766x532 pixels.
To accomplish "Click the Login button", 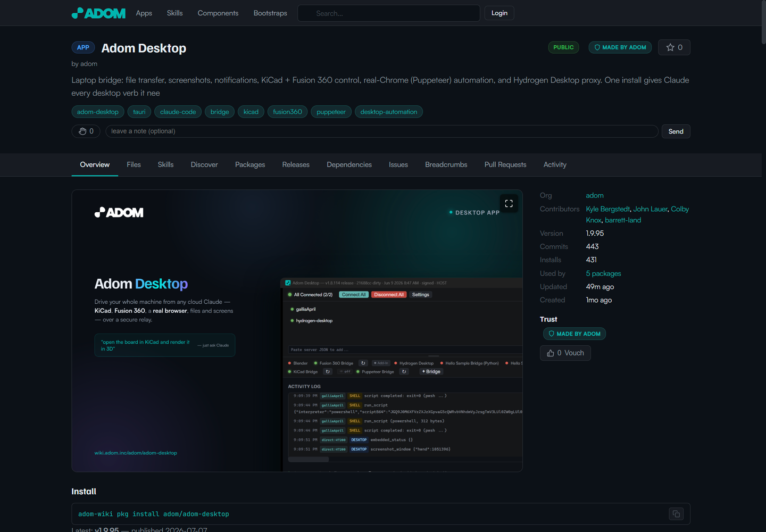I will pos(499,13).
